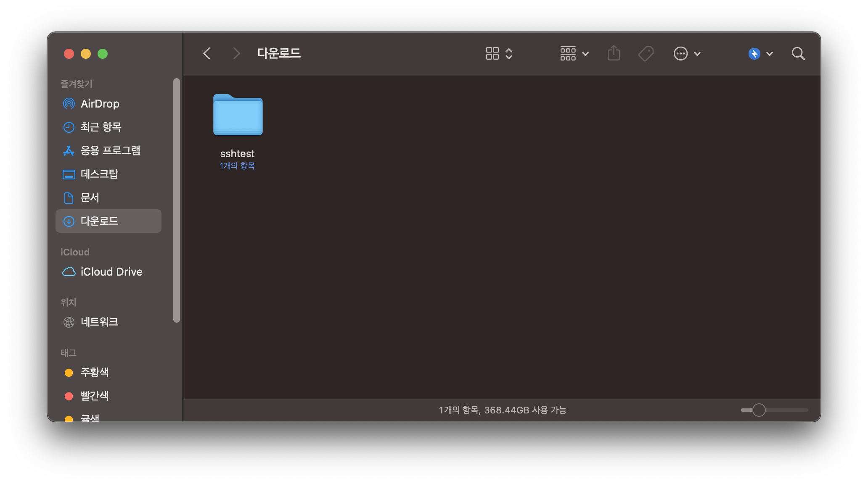Open AirDrop in the sidebar
868x484 pixels.
[100, 103]
